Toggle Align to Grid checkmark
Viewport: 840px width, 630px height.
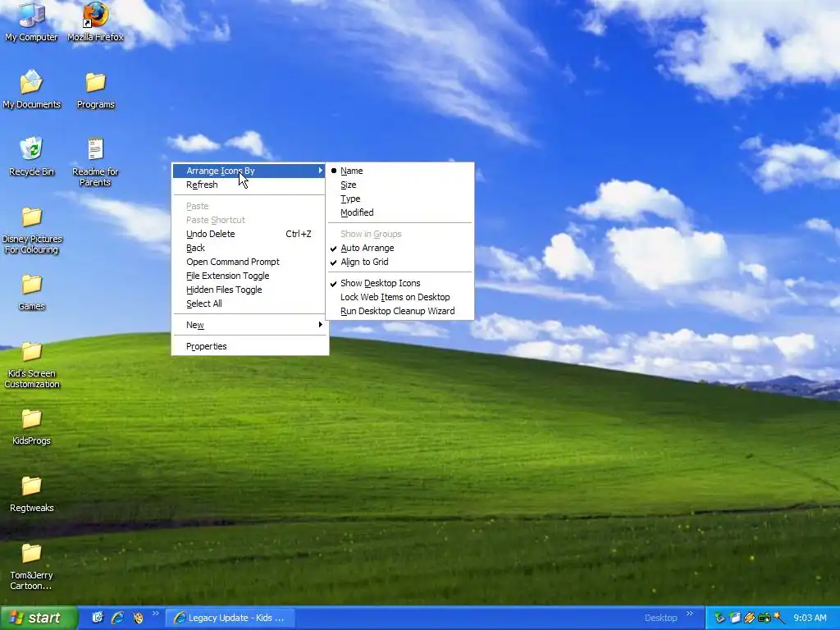pos(399,262)
